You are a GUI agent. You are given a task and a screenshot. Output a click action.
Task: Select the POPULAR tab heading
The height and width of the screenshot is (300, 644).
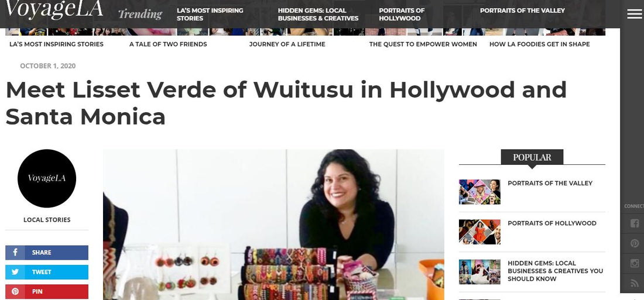(x=532, y=157)
